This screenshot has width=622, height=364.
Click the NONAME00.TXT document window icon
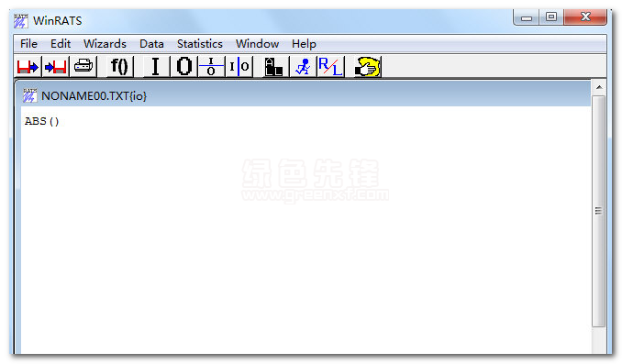pyautogui.click(x=29, y=95)
